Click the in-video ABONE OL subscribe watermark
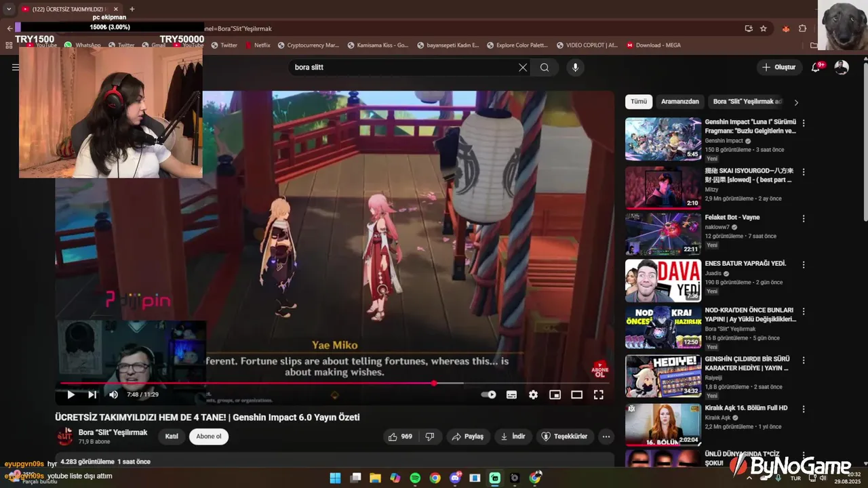868x488 pixels. click(599, 369)
